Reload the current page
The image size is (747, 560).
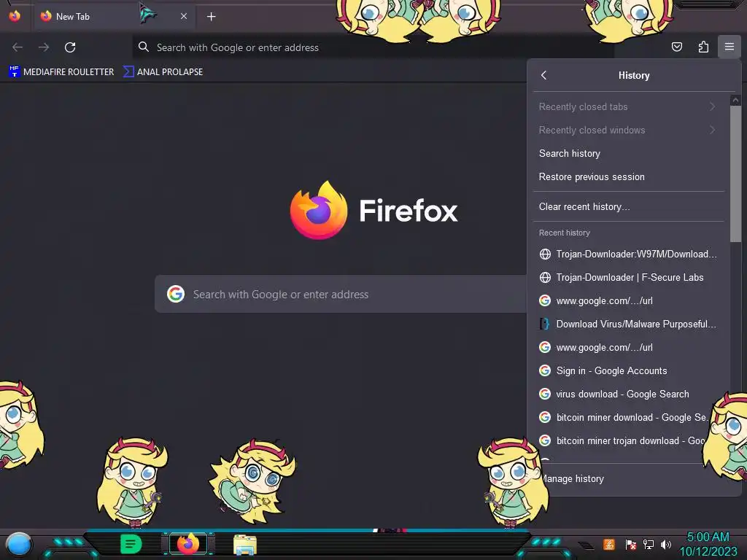click(70, 47)
